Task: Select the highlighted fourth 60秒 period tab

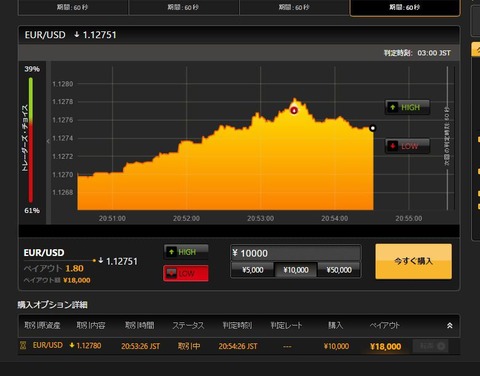Action: (x=405, y=7)
